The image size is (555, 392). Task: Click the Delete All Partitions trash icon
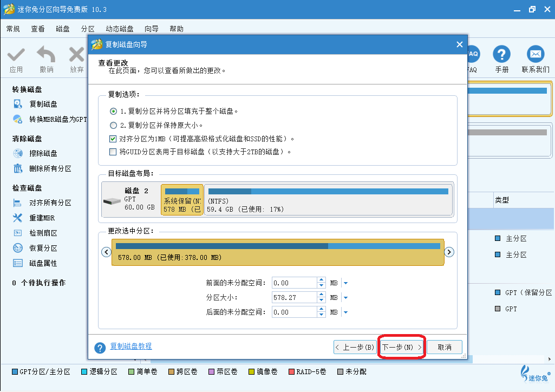(18, 168)
